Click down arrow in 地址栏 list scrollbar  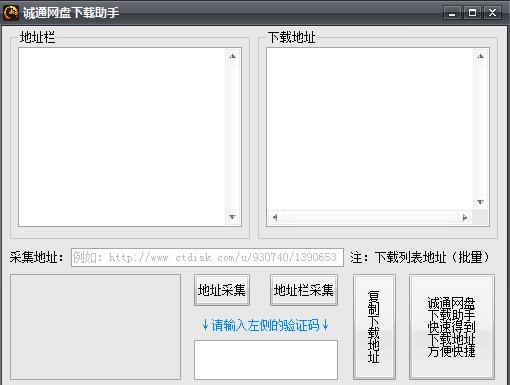233,217
